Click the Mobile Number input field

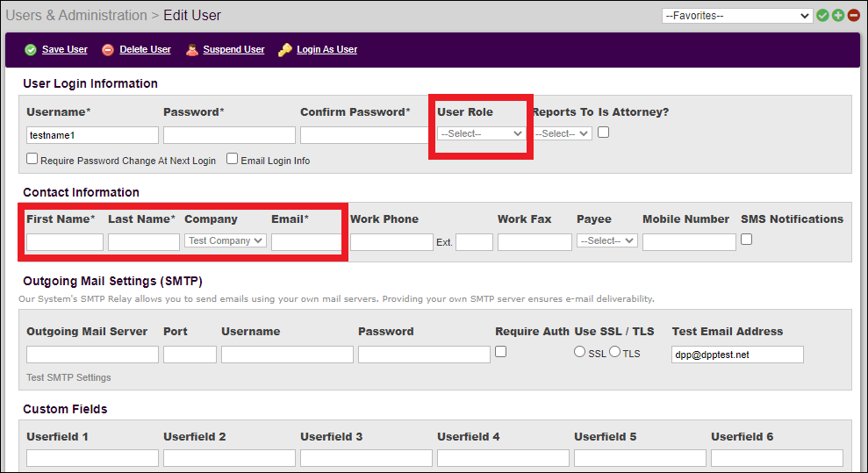pyautogui.click(x=689, y=242)
